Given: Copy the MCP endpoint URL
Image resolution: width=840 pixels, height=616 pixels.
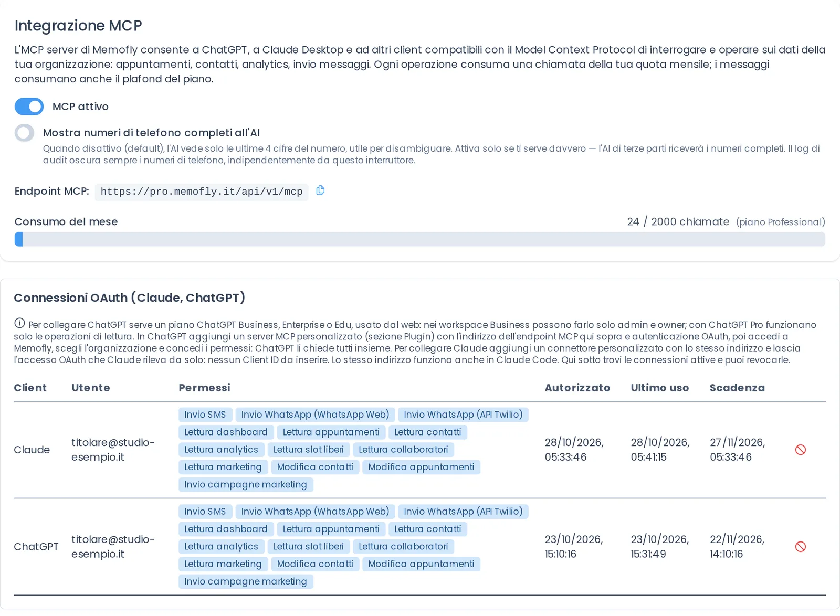Looking at the screenshot, I should pos(320,190).
